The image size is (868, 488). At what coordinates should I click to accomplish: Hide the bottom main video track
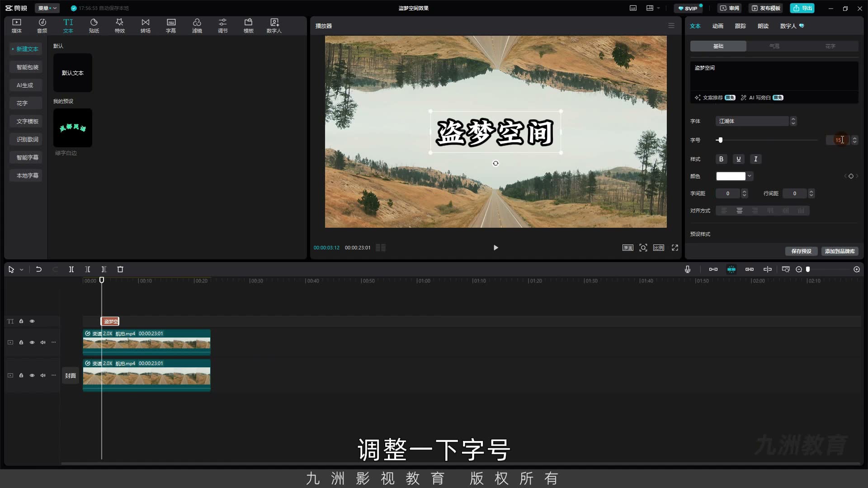point(32,375)
